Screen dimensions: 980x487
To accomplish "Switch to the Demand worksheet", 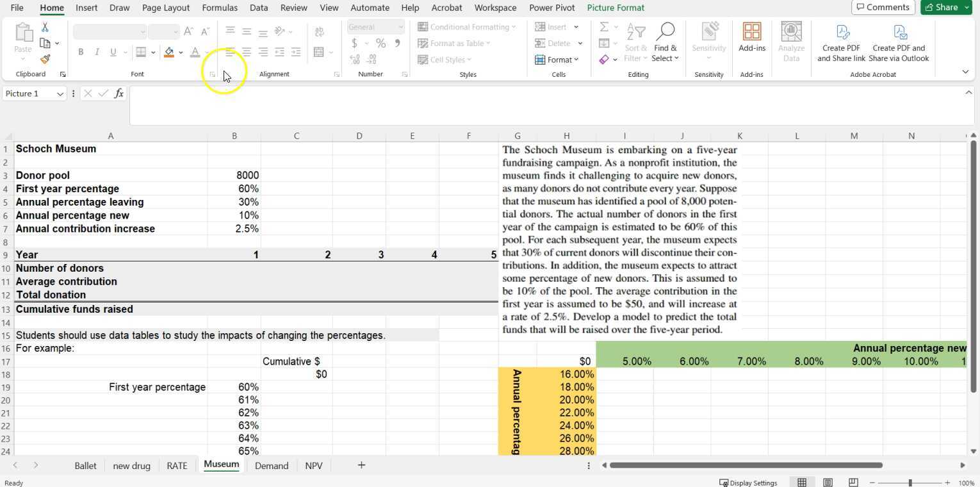I will pos(272,466).
